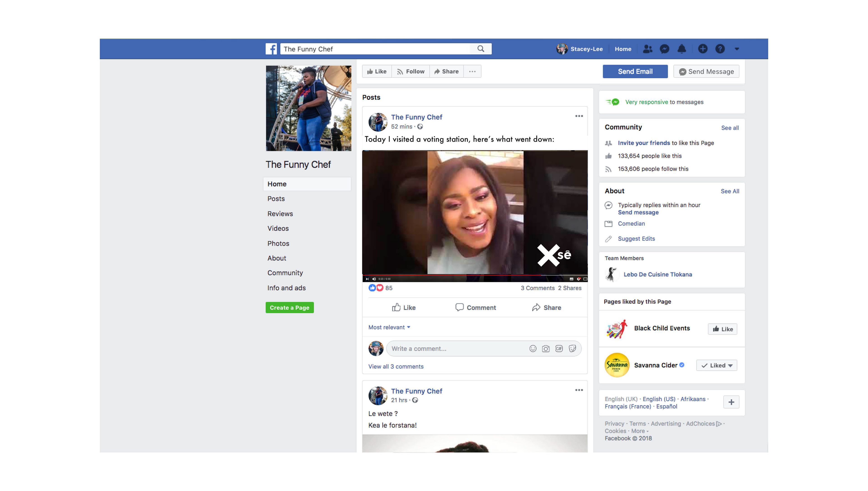Click the 52 mins post timestamp
The height and width of the screenshot is (491, 868).
[402, 127]
